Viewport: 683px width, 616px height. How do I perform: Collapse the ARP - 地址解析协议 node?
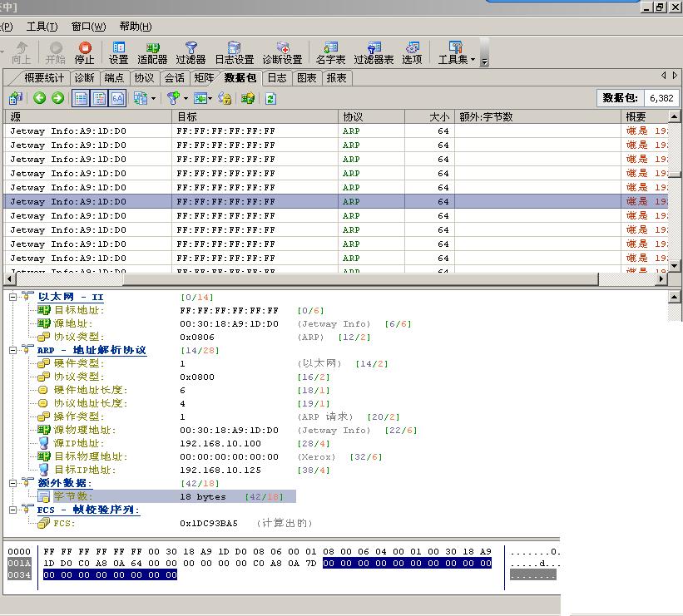13,350
